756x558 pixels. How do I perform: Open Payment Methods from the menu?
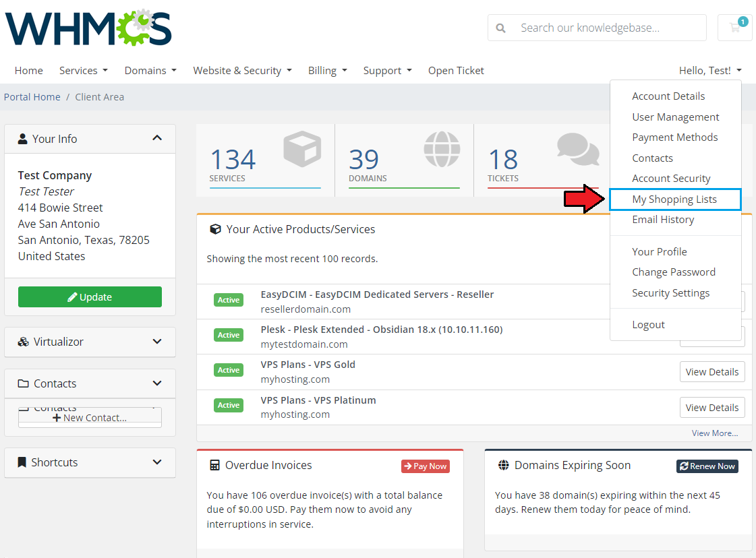point(675,137)
